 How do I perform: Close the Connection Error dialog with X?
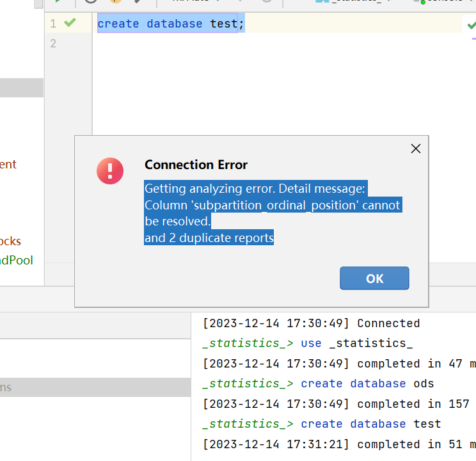(416, 149)
